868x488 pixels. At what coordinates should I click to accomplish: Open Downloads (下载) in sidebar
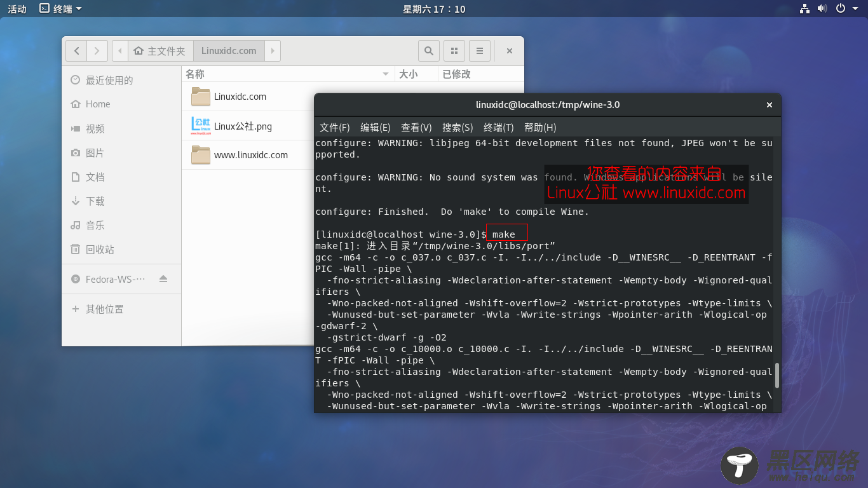coord(121,201)
